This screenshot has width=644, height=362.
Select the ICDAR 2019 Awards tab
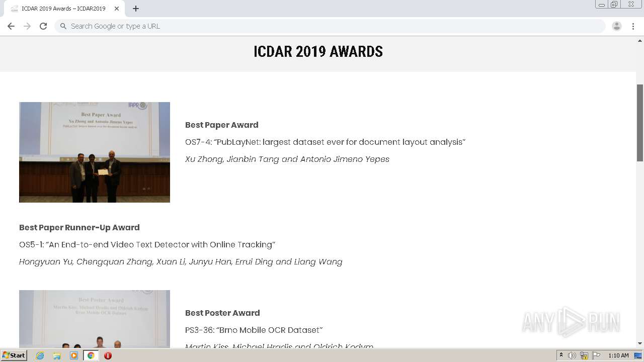click(x=64, y=9)
